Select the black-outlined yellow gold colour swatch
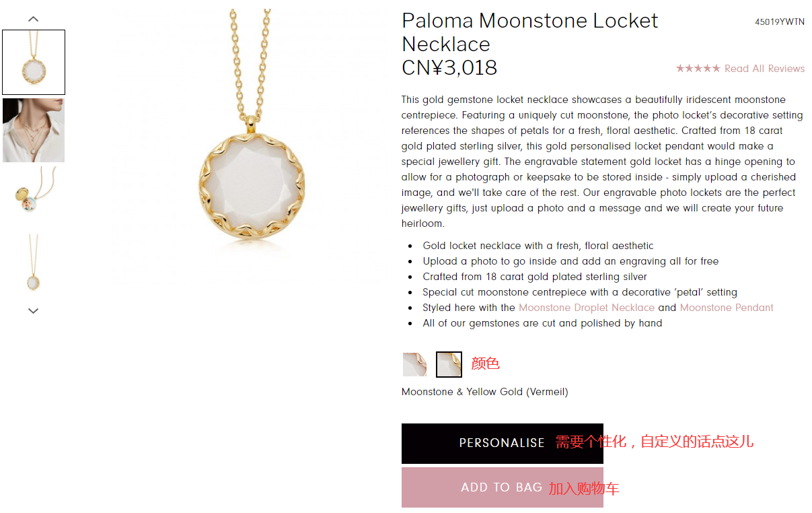 (449, 364)
